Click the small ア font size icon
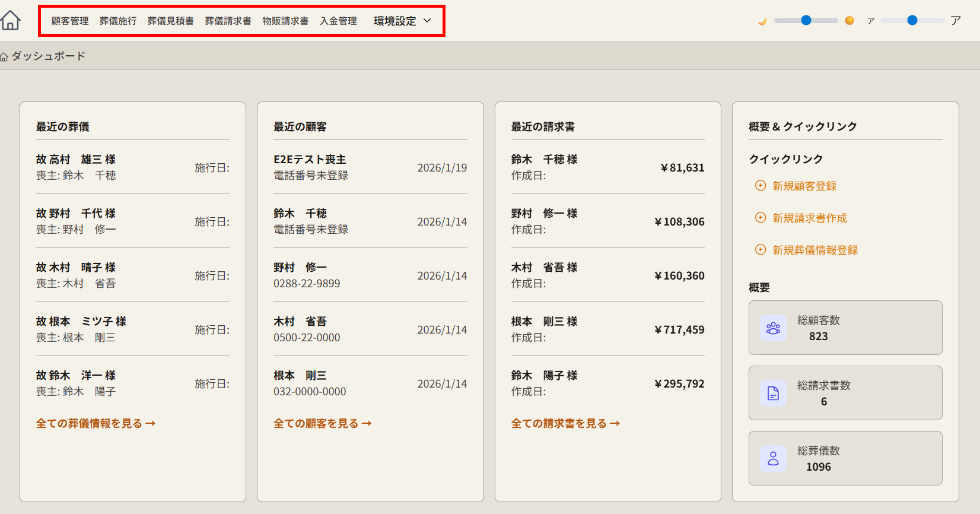This screenshot has width=980, height=514. pos(871,21)
